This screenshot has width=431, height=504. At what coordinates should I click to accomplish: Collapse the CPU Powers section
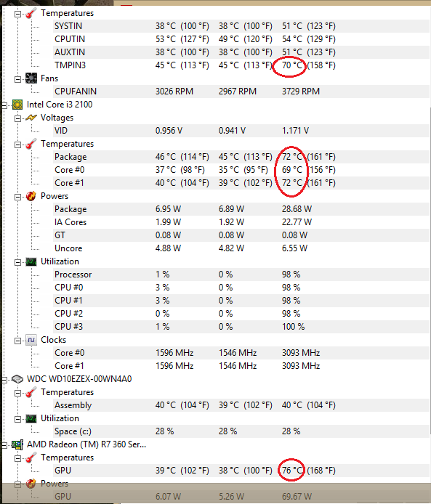point(17,197)
